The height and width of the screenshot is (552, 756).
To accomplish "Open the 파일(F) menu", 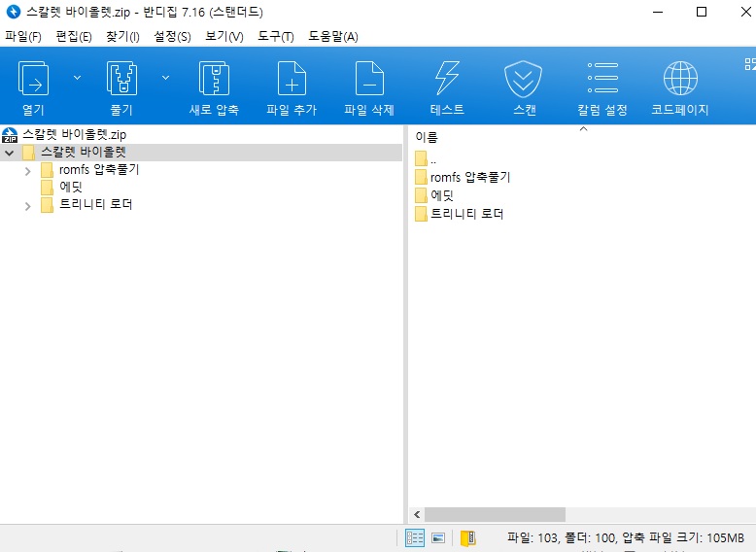I will [23, 37].
